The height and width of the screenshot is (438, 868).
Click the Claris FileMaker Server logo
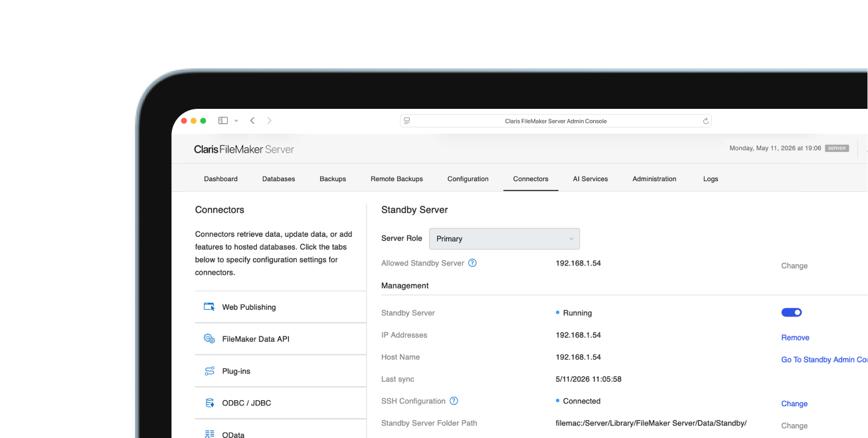click(244, 149)
